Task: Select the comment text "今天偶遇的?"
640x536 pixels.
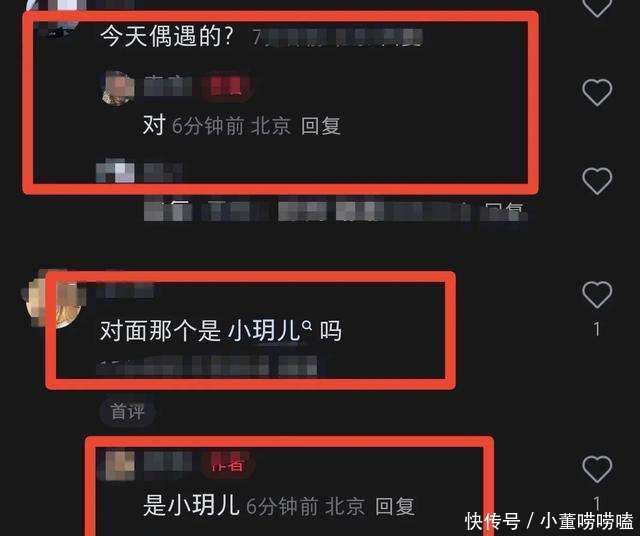Action: coord(167,36)
